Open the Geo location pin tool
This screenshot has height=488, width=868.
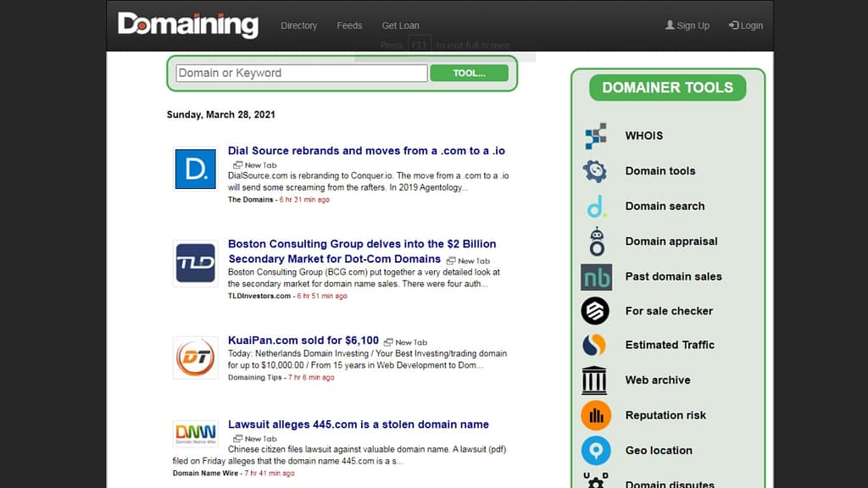click(596, 450)
